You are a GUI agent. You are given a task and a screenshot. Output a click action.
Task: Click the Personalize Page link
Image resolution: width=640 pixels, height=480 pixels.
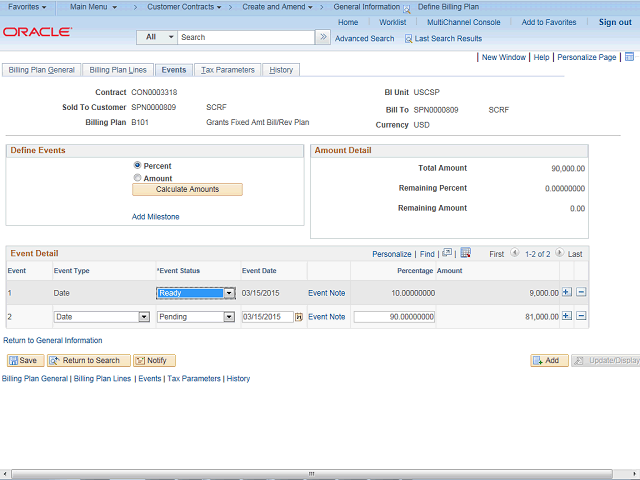[587, 57]
